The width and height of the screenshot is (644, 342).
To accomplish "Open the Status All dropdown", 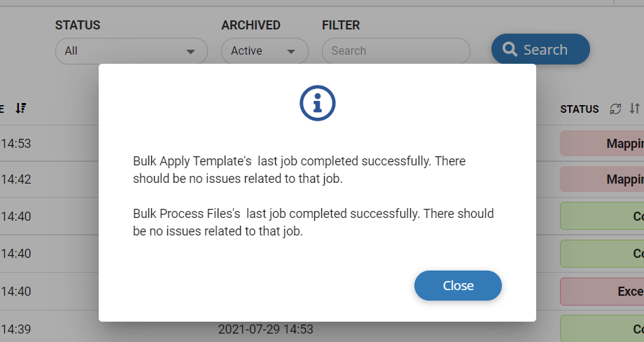I will pos(132,51).
